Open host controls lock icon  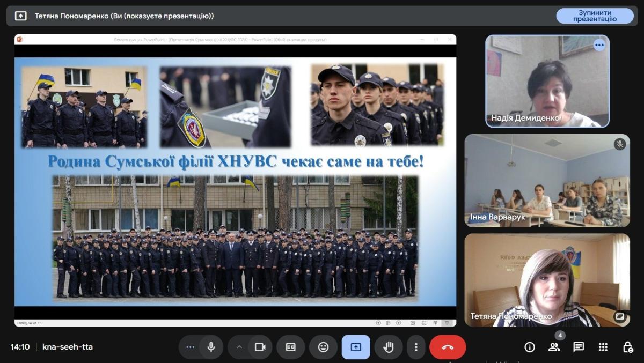(x=627, y=347)
